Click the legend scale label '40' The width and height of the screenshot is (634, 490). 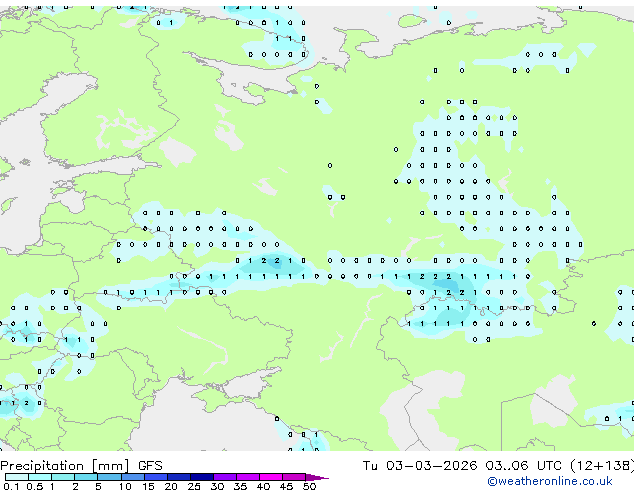tap(263, 486)
